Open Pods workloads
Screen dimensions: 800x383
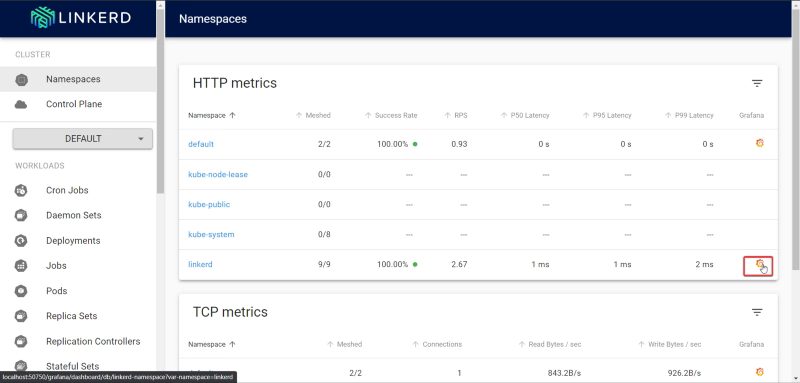[x=57, y=291]
